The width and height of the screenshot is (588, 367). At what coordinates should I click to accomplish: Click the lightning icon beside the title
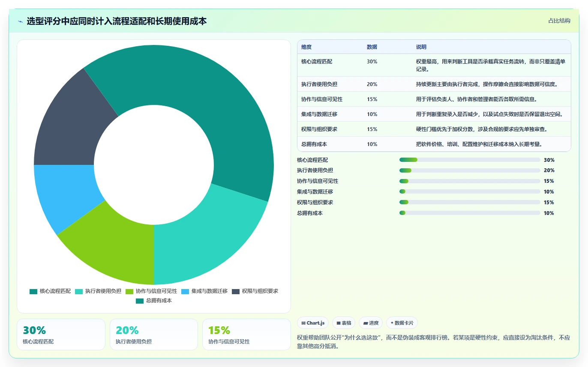(20, 21)
